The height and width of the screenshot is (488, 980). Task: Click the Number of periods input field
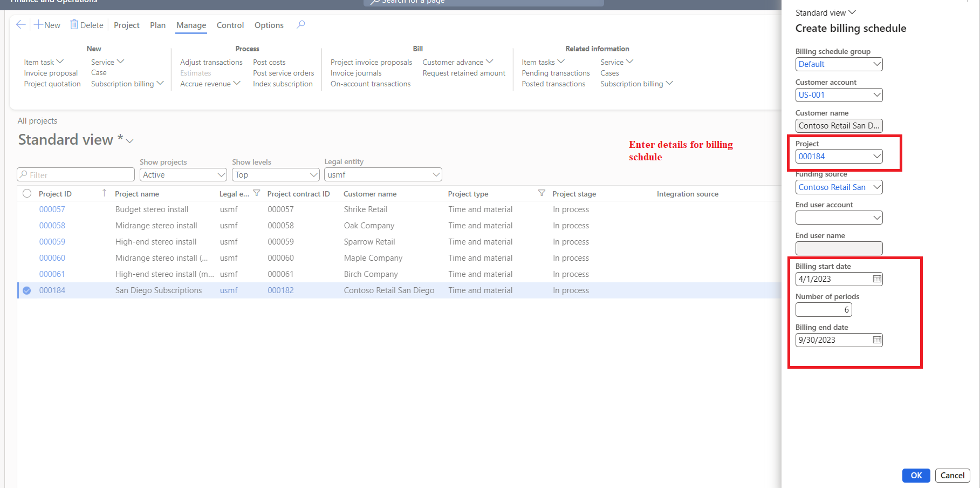(824, 309)
